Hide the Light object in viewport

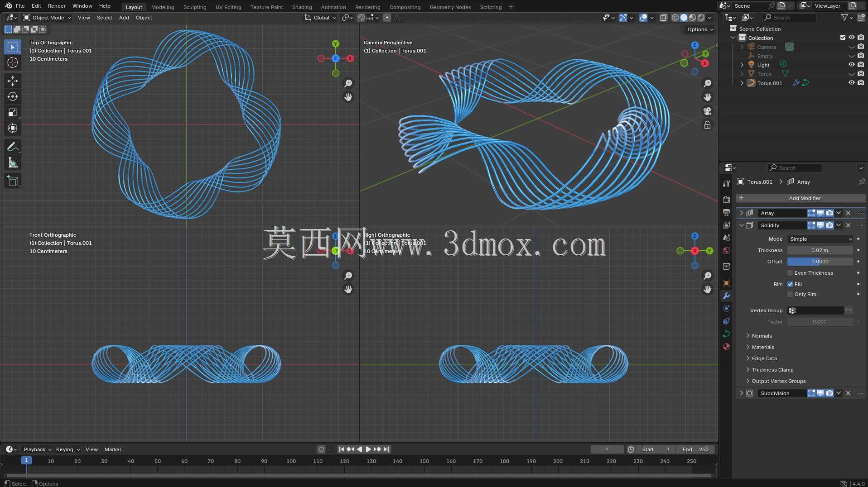pos(852,65)
